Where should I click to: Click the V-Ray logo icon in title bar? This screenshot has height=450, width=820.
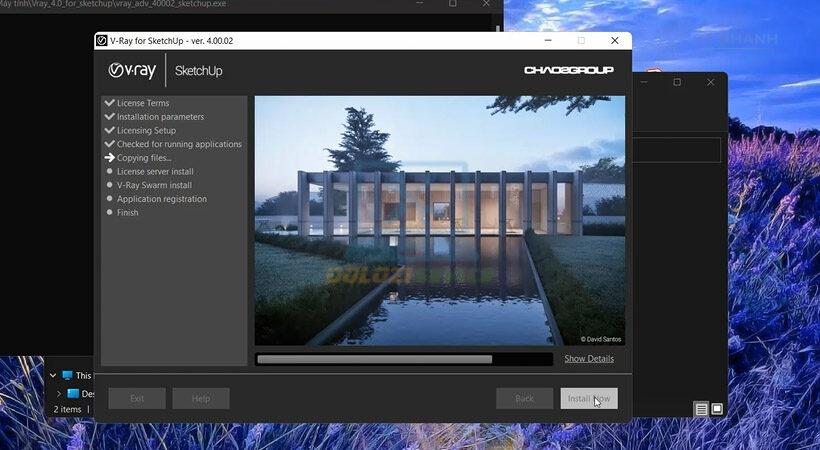pos(102,41)
